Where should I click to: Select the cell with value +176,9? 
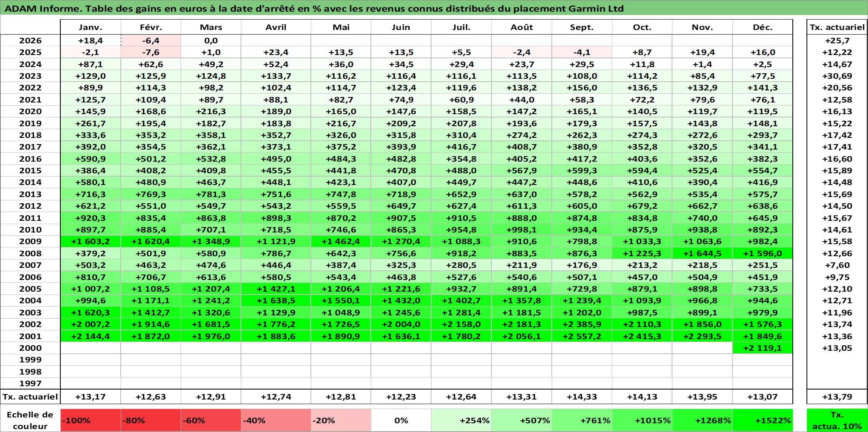[582, 265]
